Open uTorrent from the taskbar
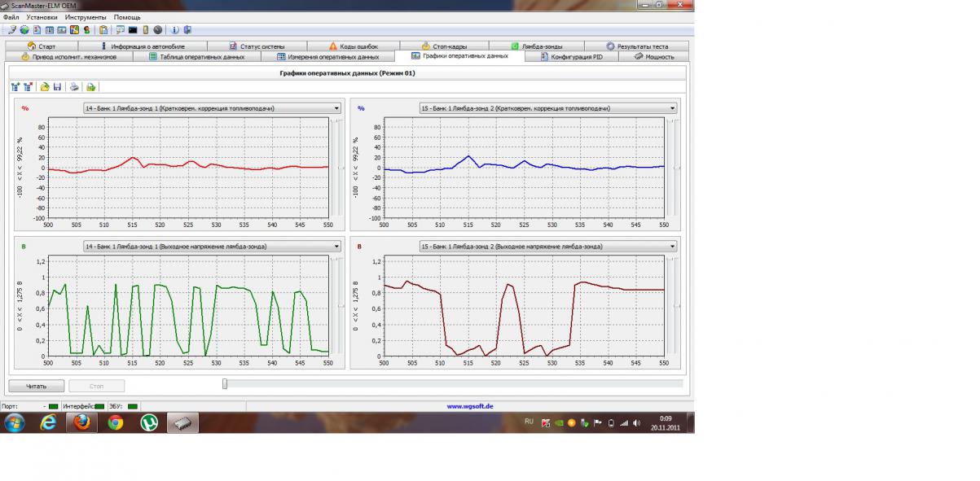Screen dimensions: 980x481 click(x=148, y=422)
